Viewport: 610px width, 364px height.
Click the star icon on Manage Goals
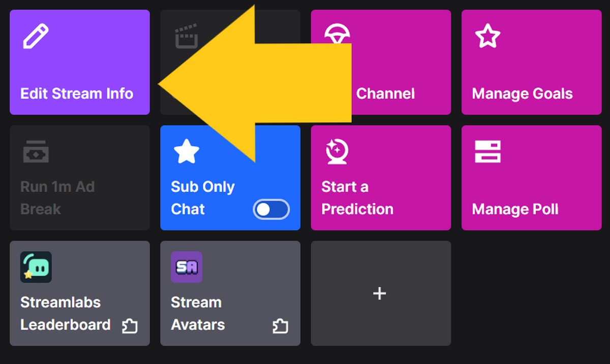click(488, 36)
